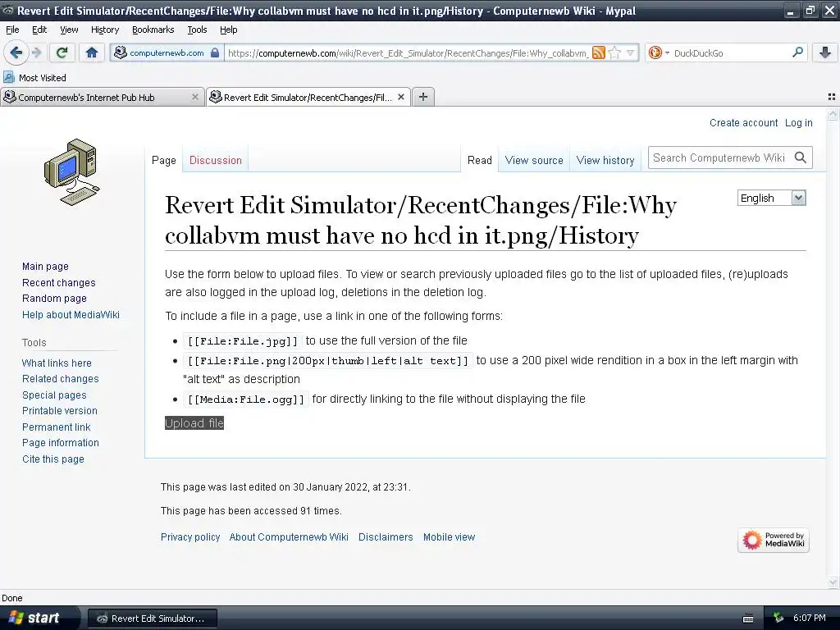This screenshot has height=630, width=840.
Task: Expand the English language dropdown
Action: (771, 198)
